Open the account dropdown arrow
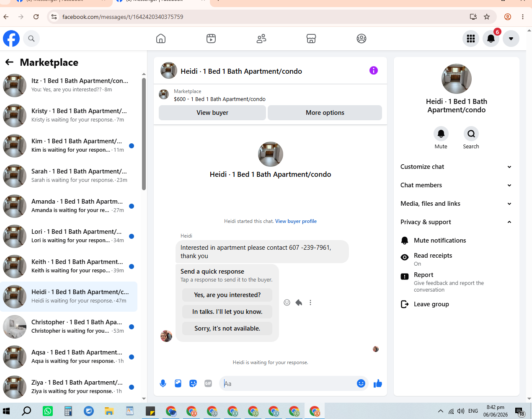 (511, 39)
